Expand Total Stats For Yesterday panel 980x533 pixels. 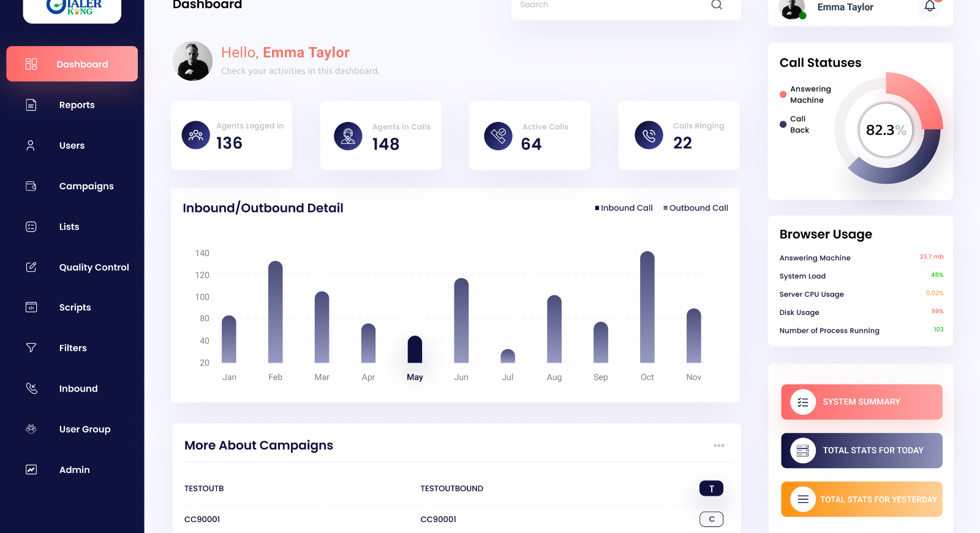[861, 499]
